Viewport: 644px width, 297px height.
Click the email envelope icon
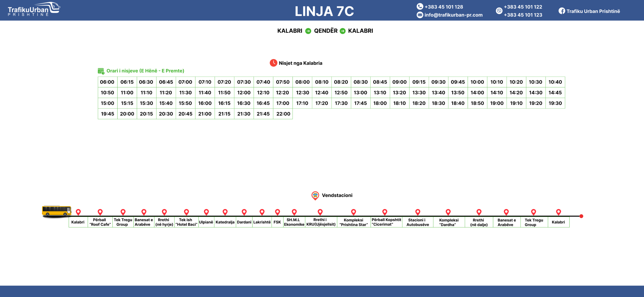pos(420,15)
